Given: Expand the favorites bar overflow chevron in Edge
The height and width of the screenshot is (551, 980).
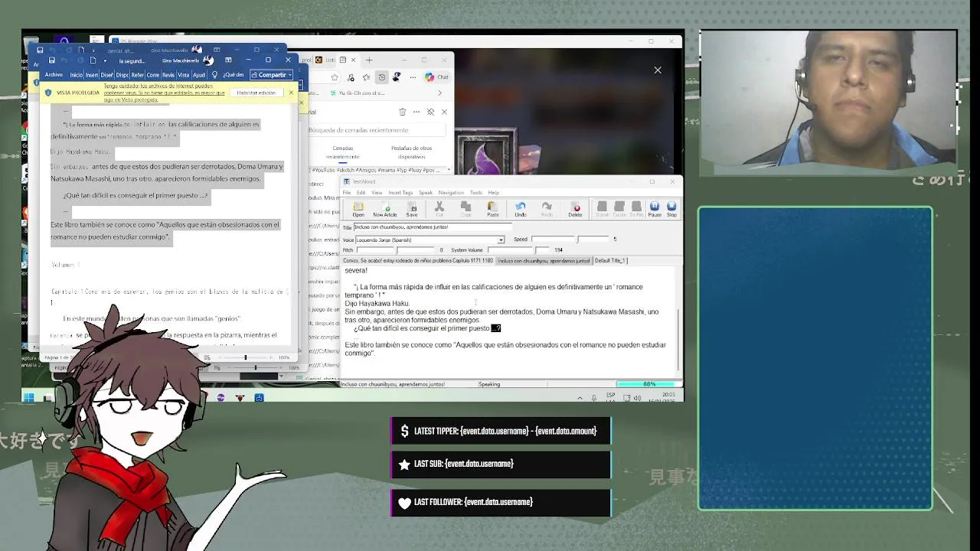Looking at the screenshot, I should click(439, 93).
